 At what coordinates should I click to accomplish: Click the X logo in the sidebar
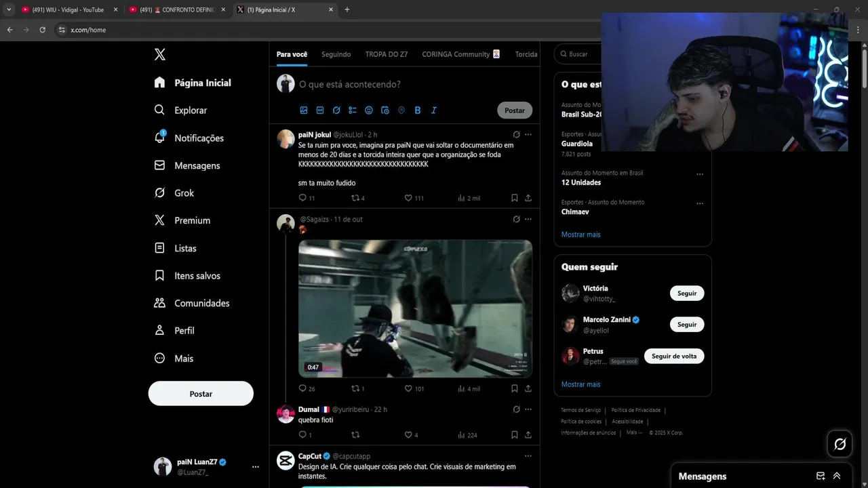click(x=160, y=55)
